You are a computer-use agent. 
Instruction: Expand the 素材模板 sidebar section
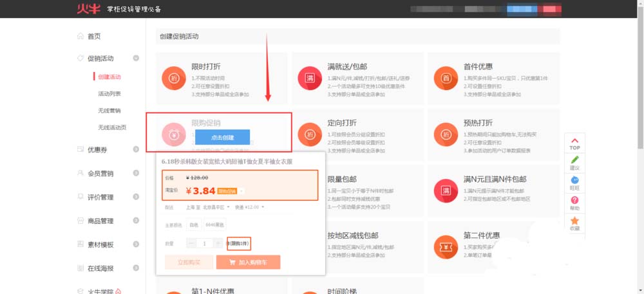(136, 244)
